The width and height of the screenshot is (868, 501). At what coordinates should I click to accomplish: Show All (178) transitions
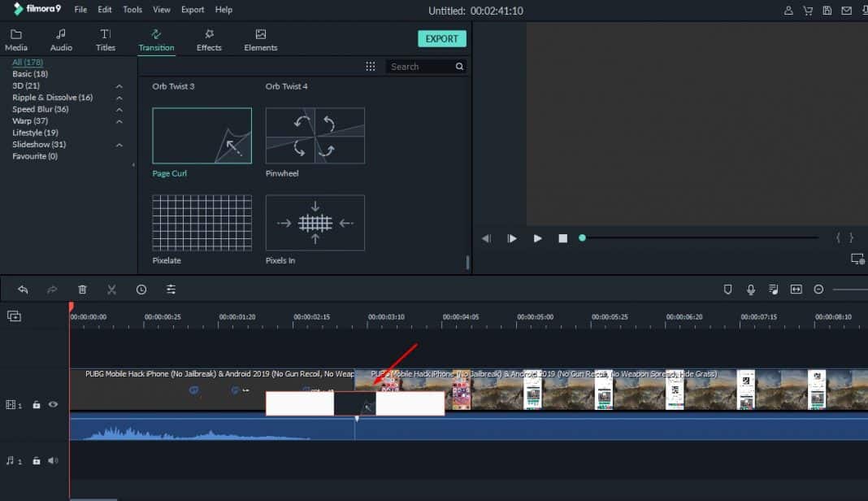tap(28, 62)
